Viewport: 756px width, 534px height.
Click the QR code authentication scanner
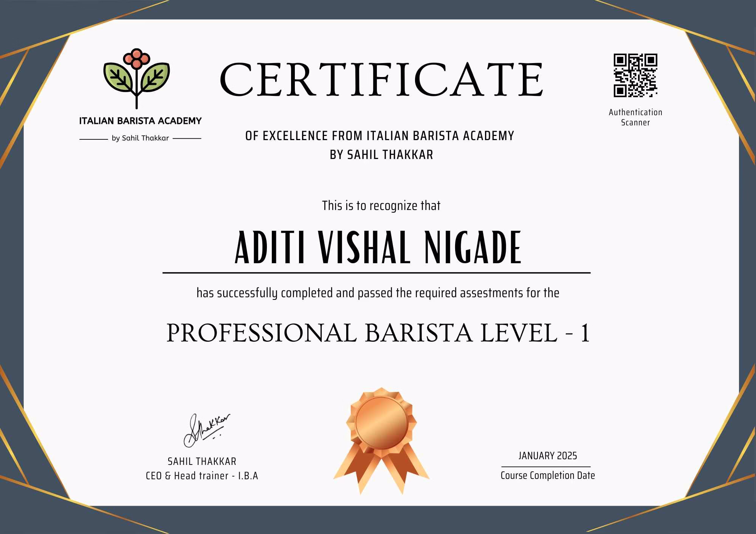(x=635, y=75)
